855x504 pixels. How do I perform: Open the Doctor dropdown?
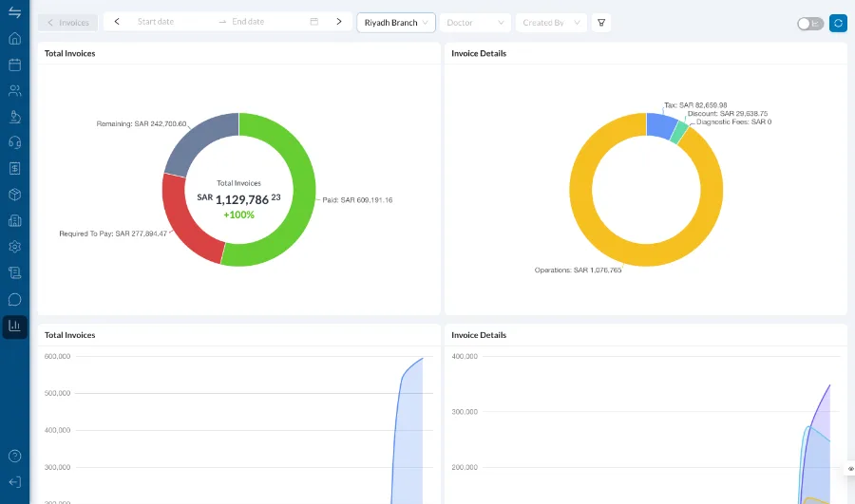tap(475, 23)
